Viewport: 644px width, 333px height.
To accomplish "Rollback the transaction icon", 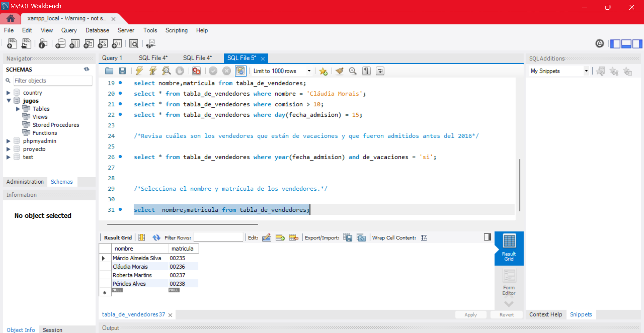I will (227, 71).
